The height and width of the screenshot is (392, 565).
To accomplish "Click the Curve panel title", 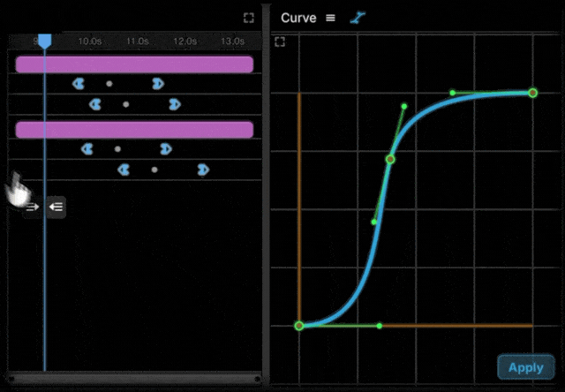I will (x=298, y=18).
